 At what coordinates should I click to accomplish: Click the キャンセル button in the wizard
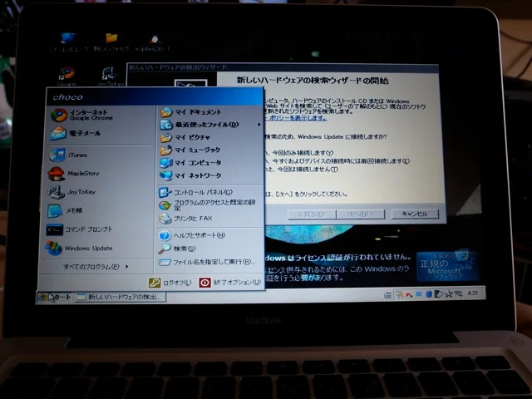pos(413,214)
